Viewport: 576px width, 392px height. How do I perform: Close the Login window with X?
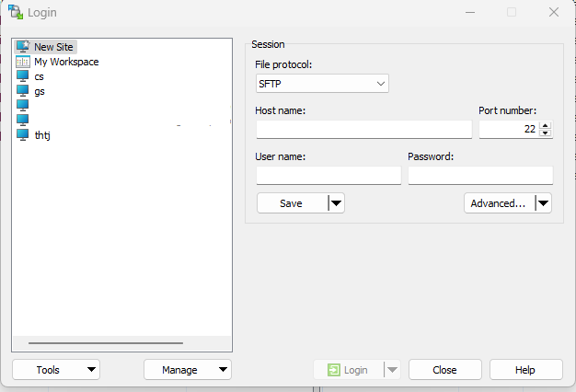click(x=554, y=12)
